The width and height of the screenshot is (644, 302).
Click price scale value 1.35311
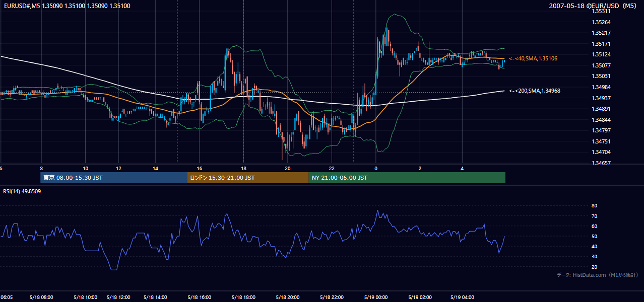[601, 11]
